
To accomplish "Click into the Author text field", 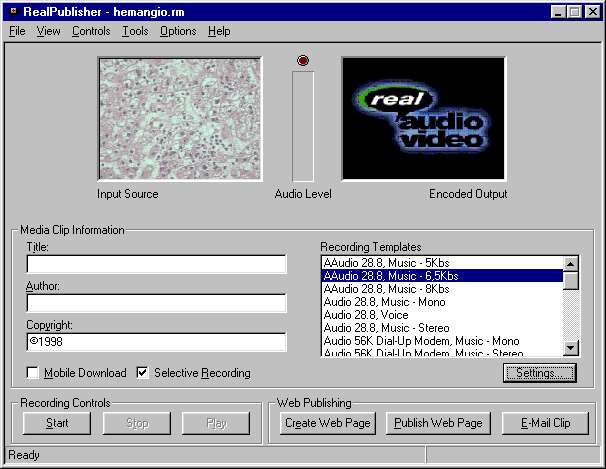I will (156, 303).
